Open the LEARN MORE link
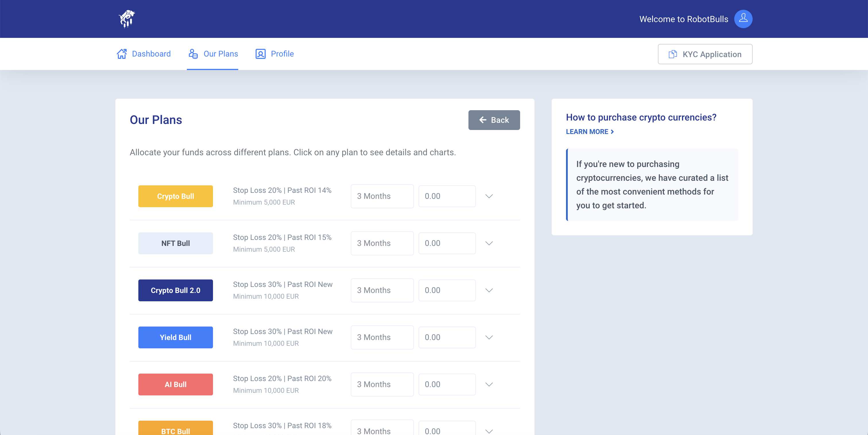The image size is (868, 435). tap(587, 132)
